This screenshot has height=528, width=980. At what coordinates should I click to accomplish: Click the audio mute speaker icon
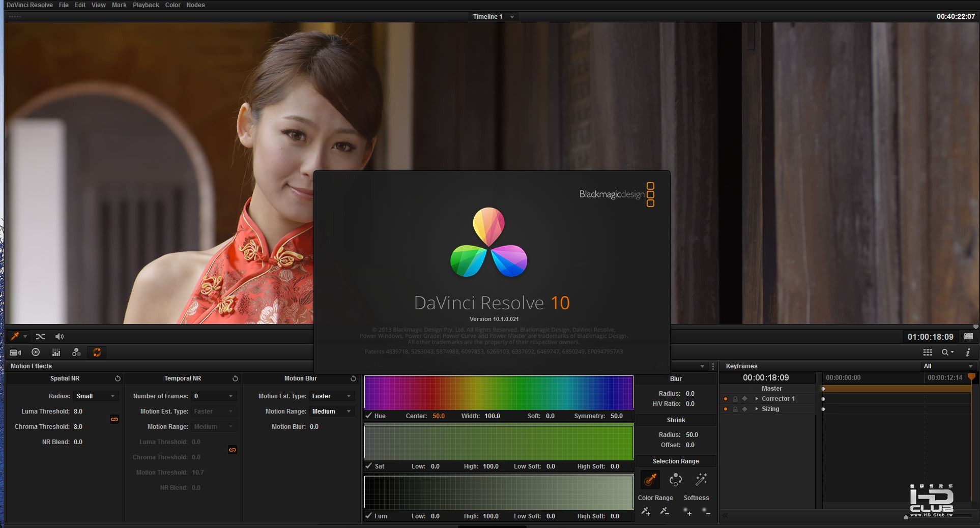pyautogui.click(x=60, y=336)
